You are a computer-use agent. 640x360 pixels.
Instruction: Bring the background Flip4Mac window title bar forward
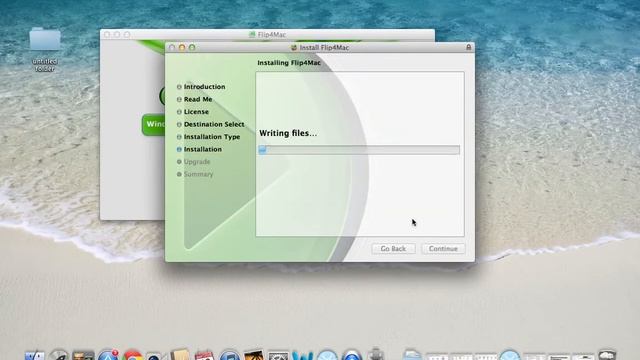coord(267,35)
